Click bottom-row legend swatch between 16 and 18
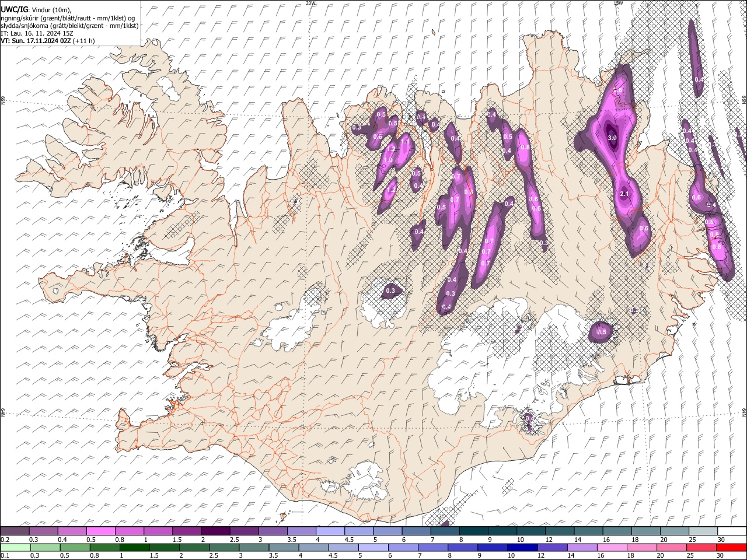The height and width of the screenshot is (560, 747). pos(612,547)
